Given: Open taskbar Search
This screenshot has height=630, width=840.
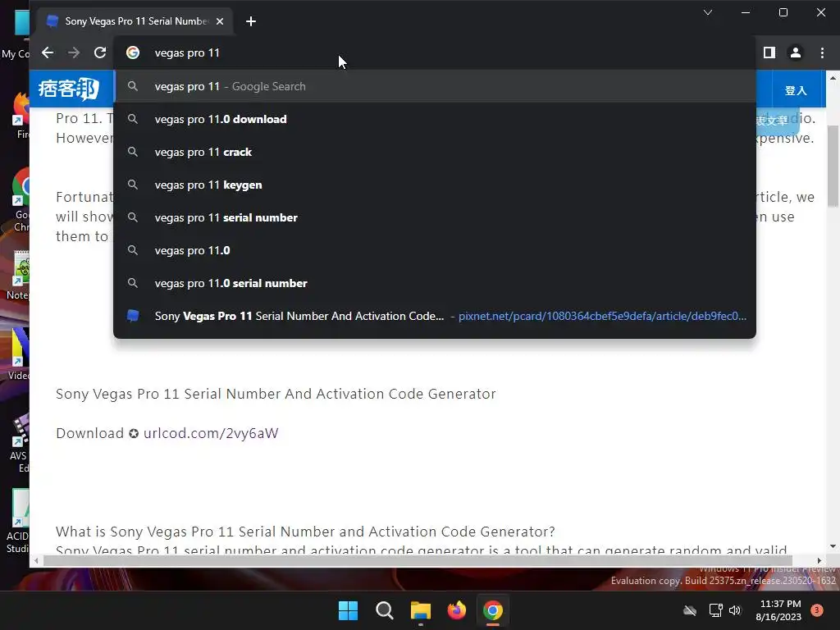Looking at the screenshot, I should pyautogui.click(x=384, y=610).
